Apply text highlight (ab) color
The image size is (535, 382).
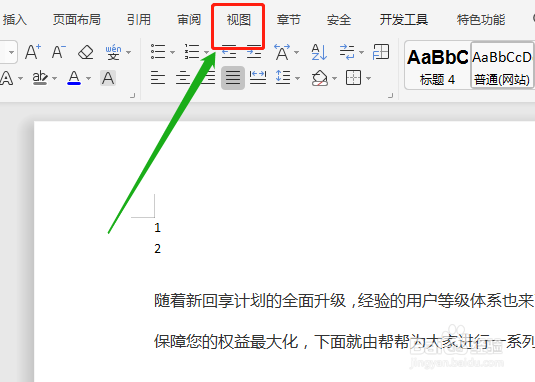[40, 78]
